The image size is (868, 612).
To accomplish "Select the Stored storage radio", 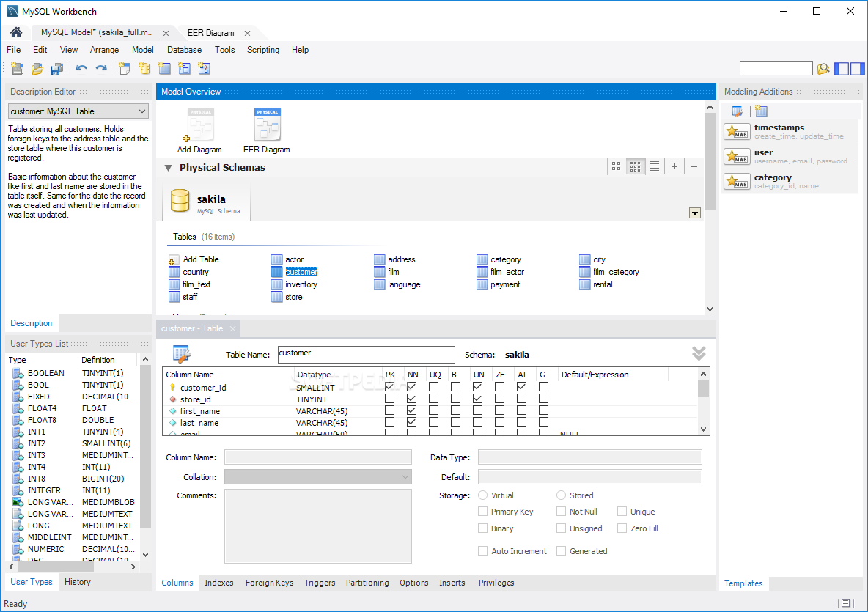I will 562,495.
